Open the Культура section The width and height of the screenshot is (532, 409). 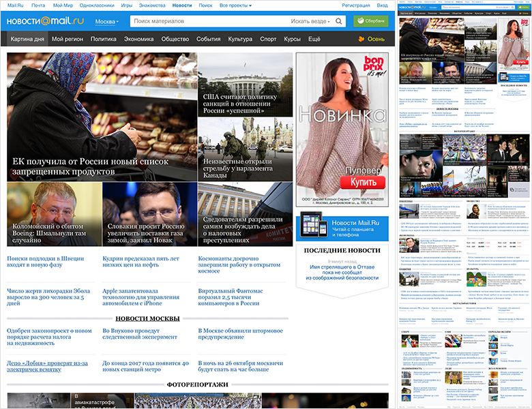coord(240,39)
